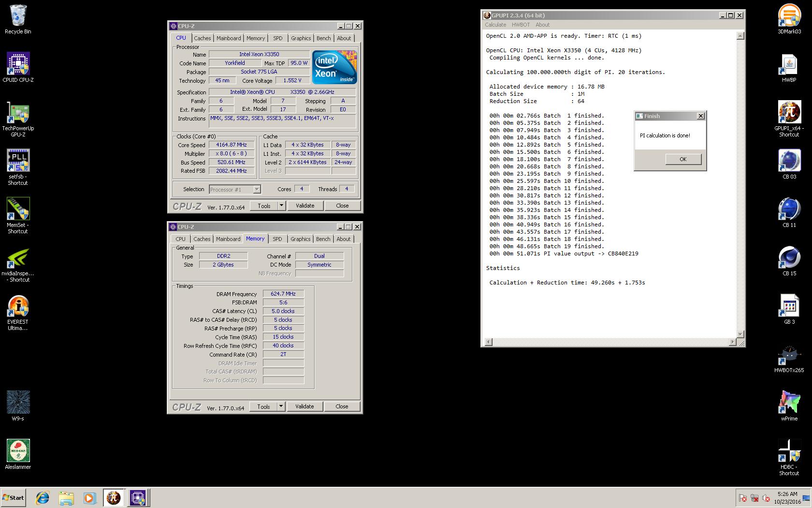Switch to Mainboard tab in top CPU-Z window
Screen dimensions: 812x508
point(229,38)
